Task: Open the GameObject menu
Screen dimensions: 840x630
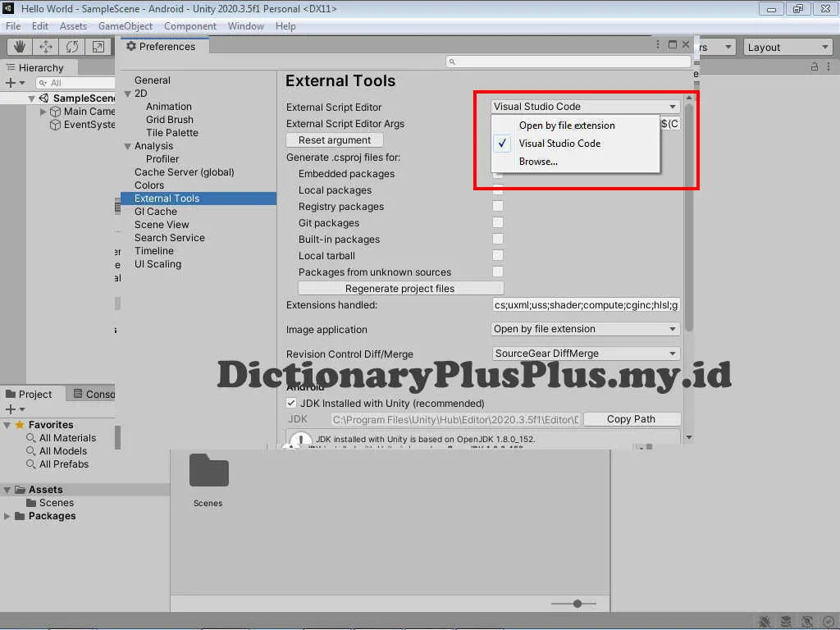Action: (x=126, y=26)
